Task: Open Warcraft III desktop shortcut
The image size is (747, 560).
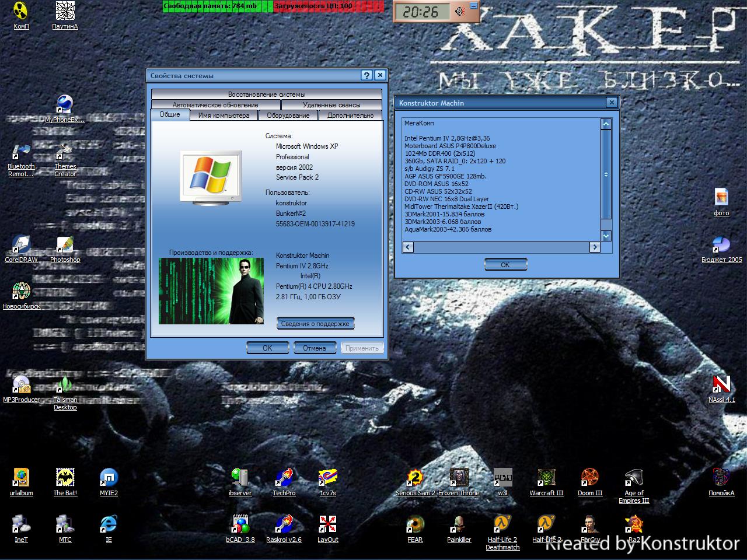Action: click(x=546, y=478)
